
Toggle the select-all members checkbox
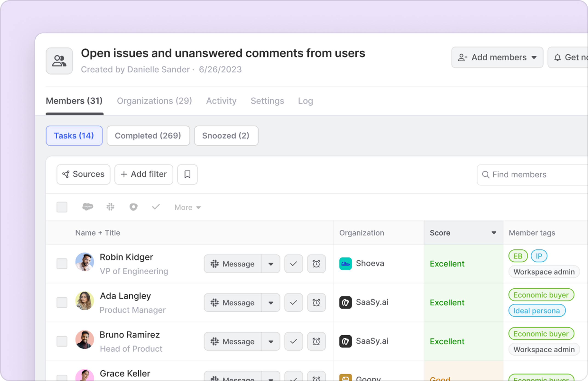[x=62, y=207]
